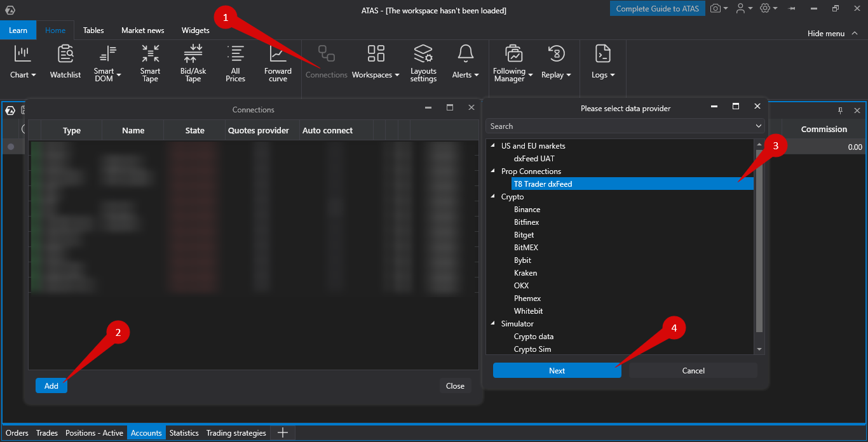Click Add in the Connections window
This screenshot has height=442, width=868.
click(51, 385)
